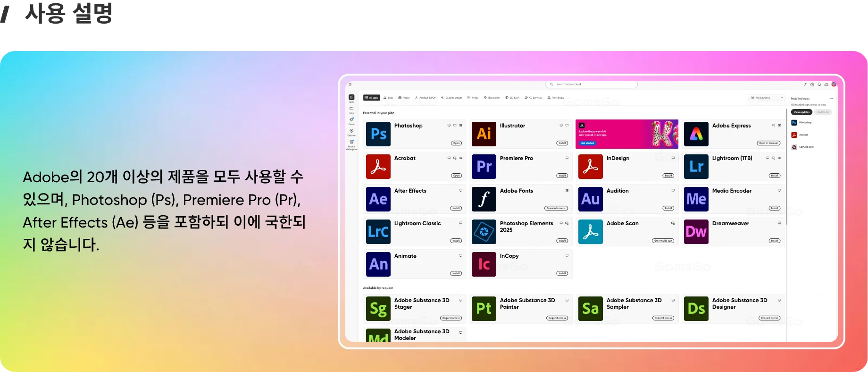Click Get started on the promo banner

[x=587, y=143]
